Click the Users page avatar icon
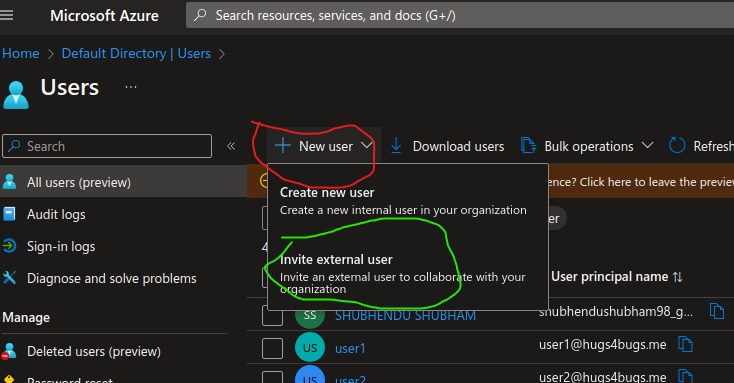Viewport: 734px width, 383px height. 16,95
